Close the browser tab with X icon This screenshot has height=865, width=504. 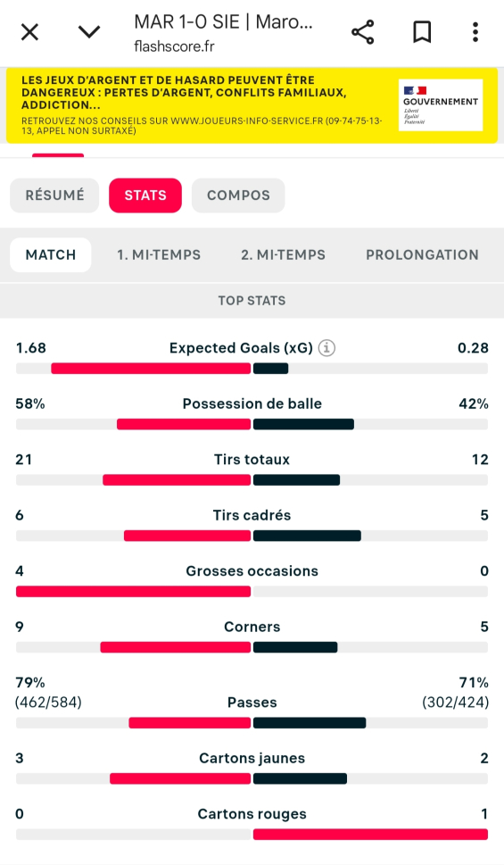coord(29,32)
